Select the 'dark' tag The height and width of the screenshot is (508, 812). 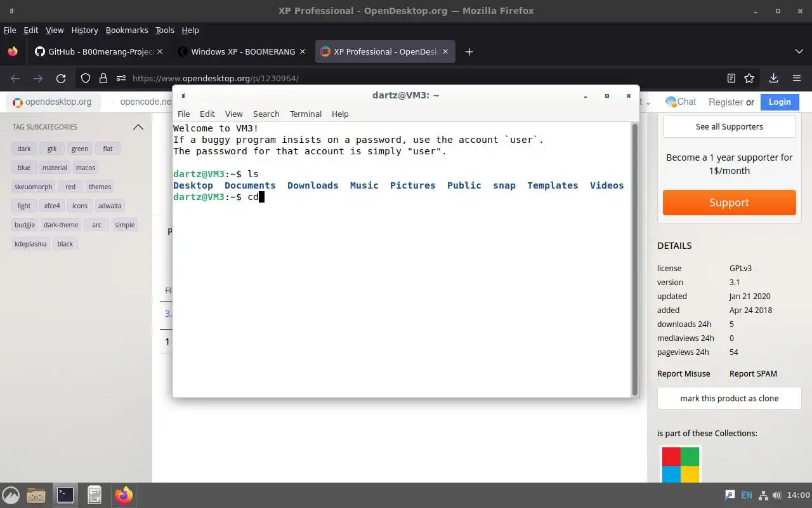24,149
